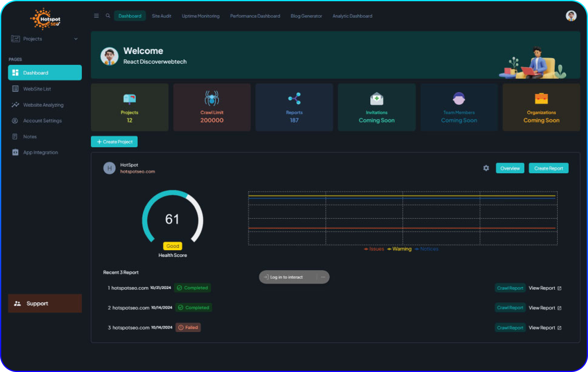Click the Reports count 187
The height and width of the screenshot is (372, 588).
(x=294, y=120)
